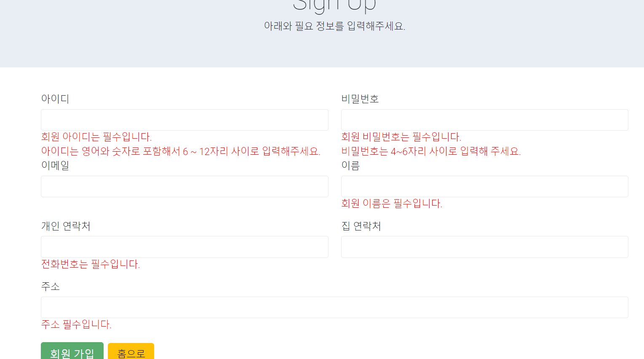Screen dimensions: 644x359
Task: Focus the 개인 연락처 phone field
Action: pyautogui.click(x=184, y=247)
